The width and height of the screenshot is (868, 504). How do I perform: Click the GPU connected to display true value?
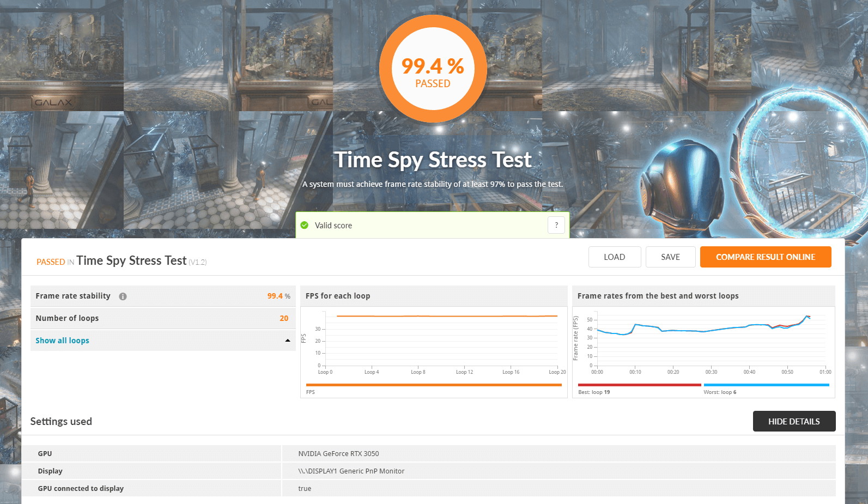point(305,488)
